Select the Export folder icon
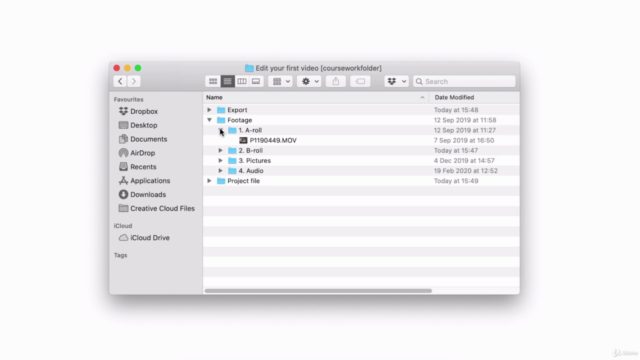Image resolution: width=640 pixels, height=360 pixels. [x=221, y=110]
